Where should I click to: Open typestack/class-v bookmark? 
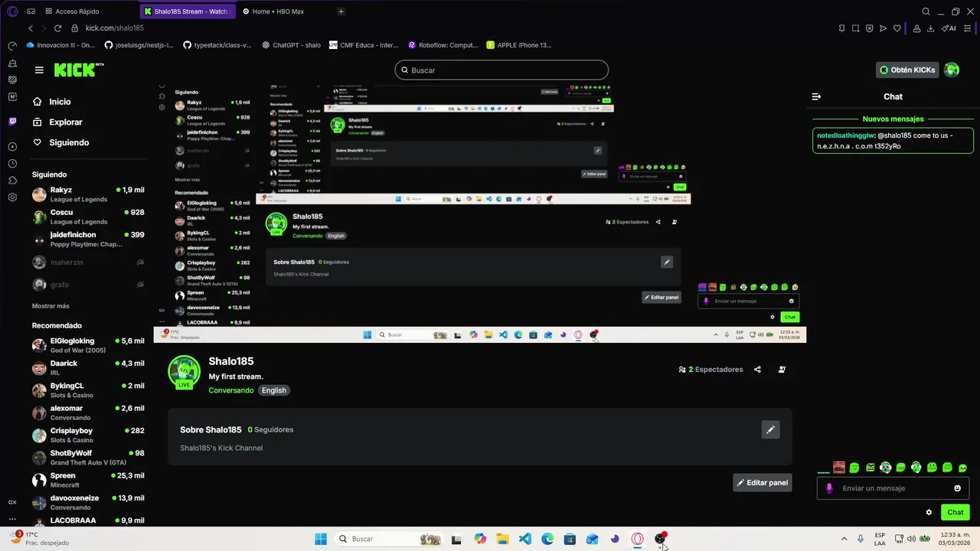point(217,45)
